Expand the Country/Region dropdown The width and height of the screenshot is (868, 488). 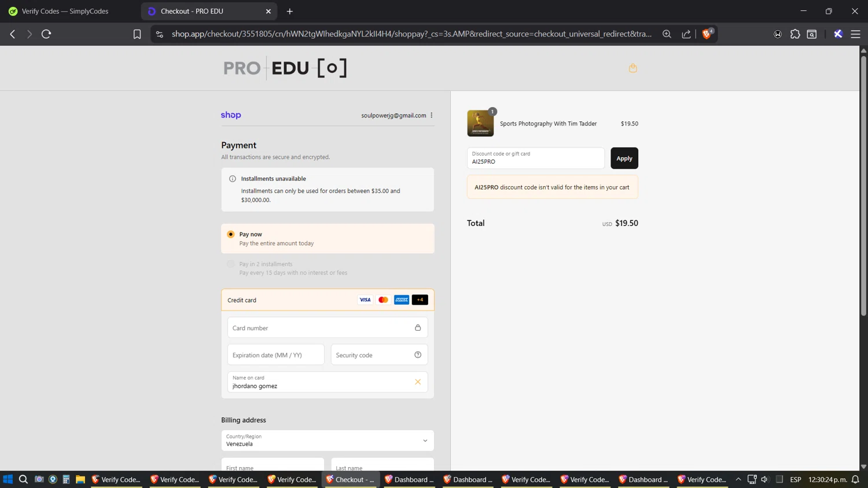coord(328,441)
